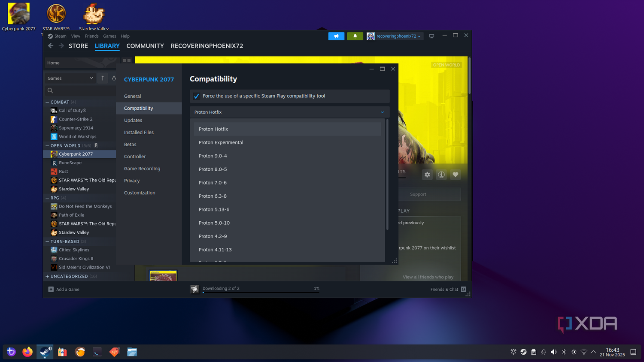The height and width of the screenshot is (362, 644).
Task: Click the Wi-Fi tray icon
Action: coord(584,352)
